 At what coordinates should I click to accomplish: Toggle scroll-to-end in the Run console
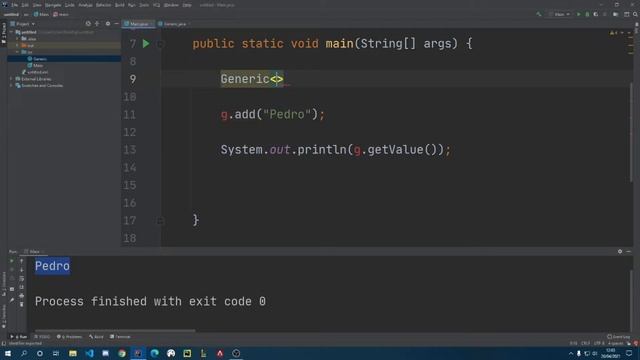pos(22,287)
